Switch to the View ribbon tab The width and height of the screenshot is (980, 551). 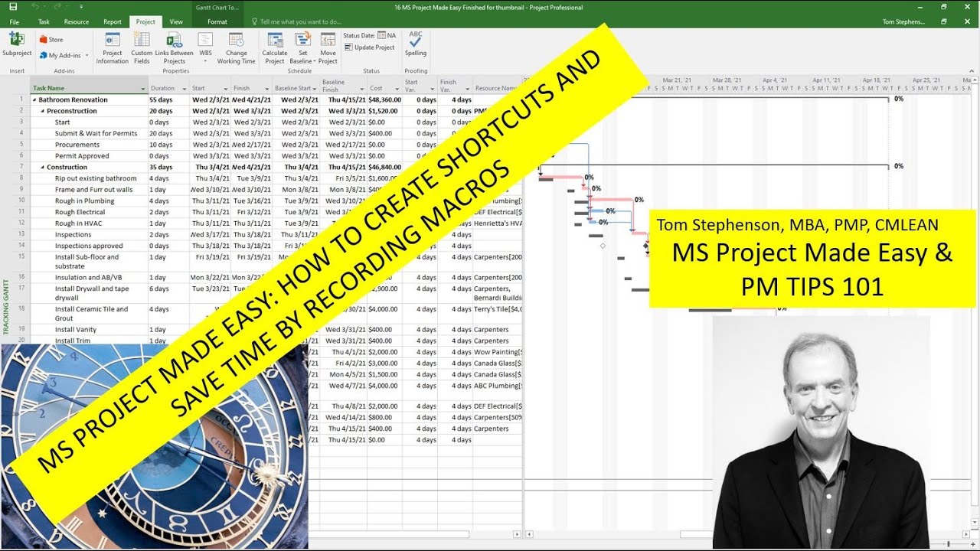point(176,21)
